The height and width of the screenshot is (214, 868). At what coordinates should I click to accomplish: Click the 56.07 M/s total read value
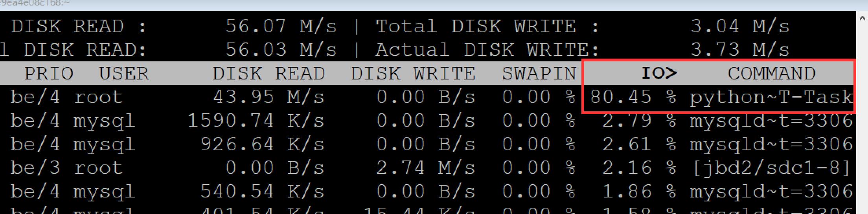pos(281,26)
